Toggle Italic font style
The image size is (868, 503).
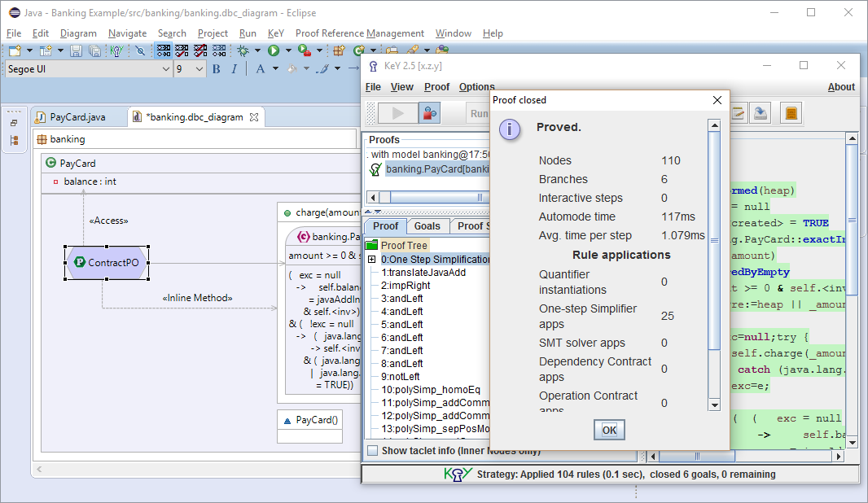(x=235, y=69)
